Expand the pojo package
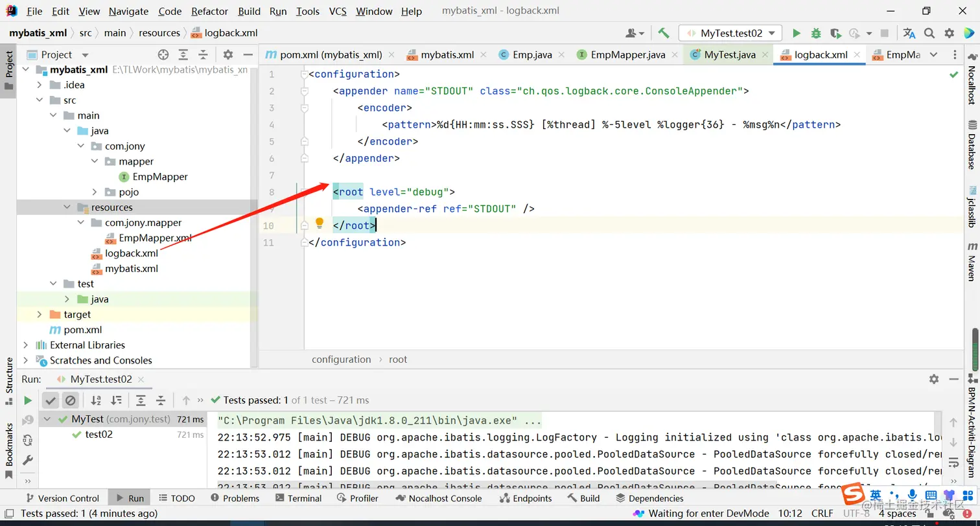 point(95,192)
